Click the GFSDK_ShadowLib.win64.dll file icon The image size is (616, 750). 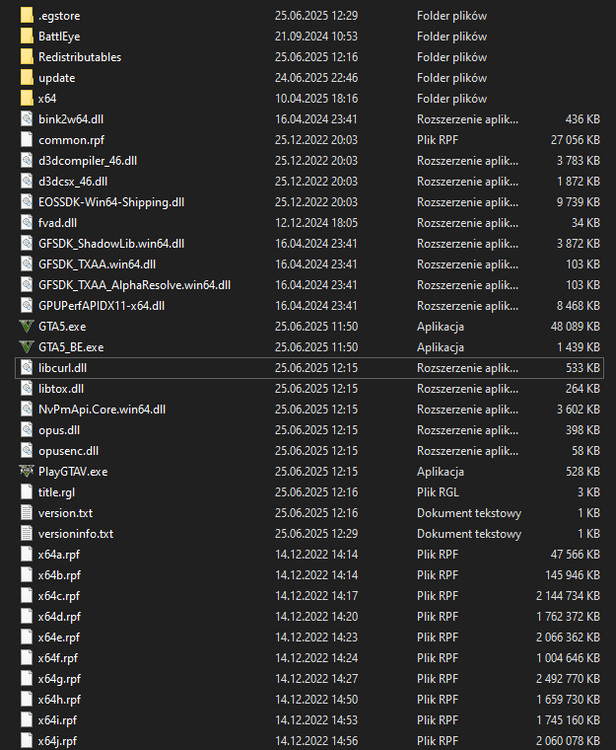tap(27, 243)
